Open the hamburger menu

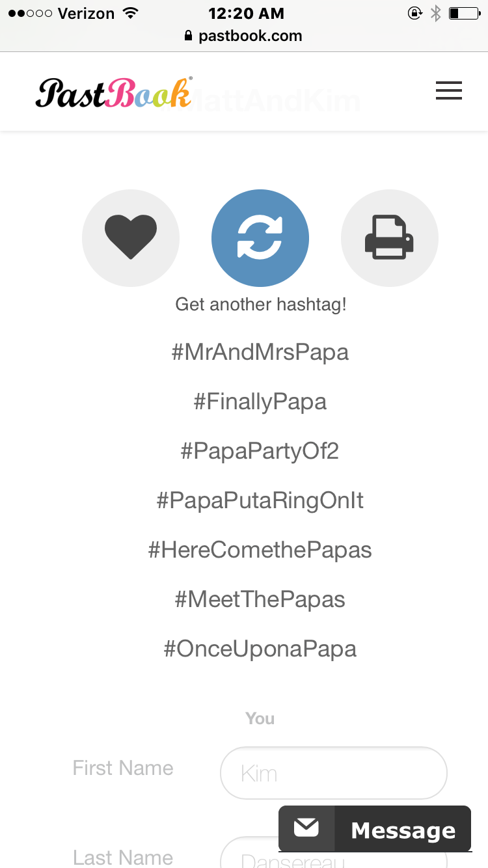point(449,91)
